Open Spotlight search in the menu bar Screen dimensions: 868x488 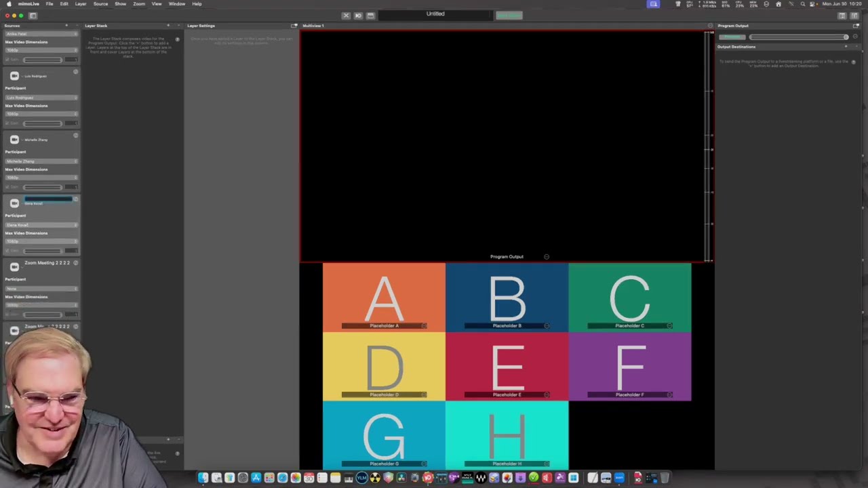[803, 4]
